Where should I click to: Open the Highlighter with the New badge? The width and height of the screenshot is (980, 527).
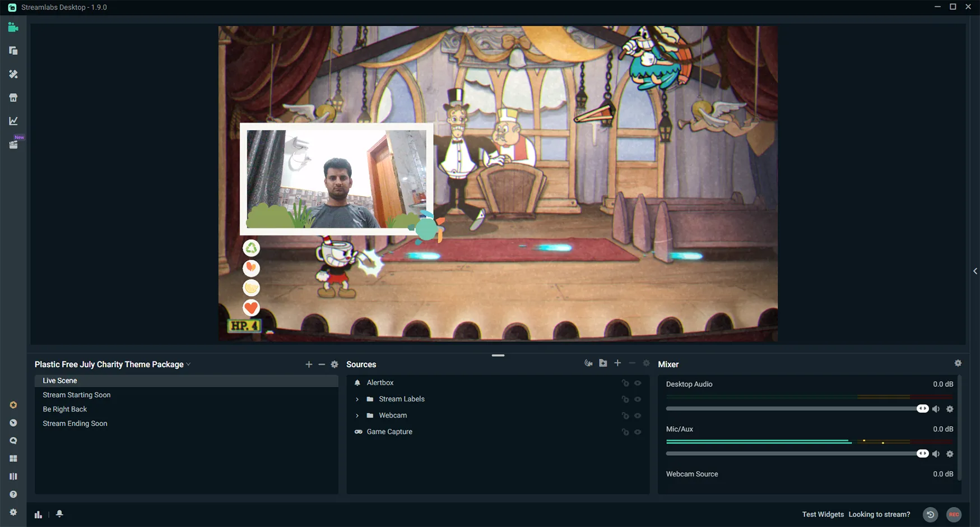13,144
